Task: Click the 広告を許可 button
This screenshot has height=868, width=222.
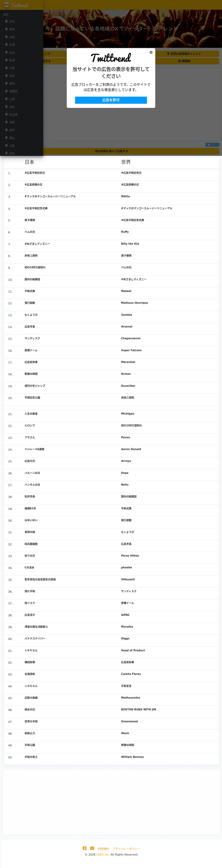Action: 111,100
